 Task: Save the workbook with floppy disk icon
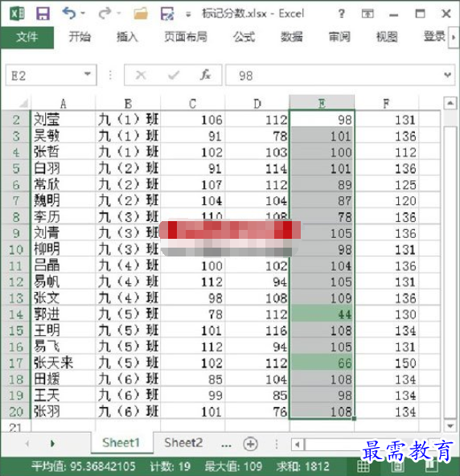(43, 14)
